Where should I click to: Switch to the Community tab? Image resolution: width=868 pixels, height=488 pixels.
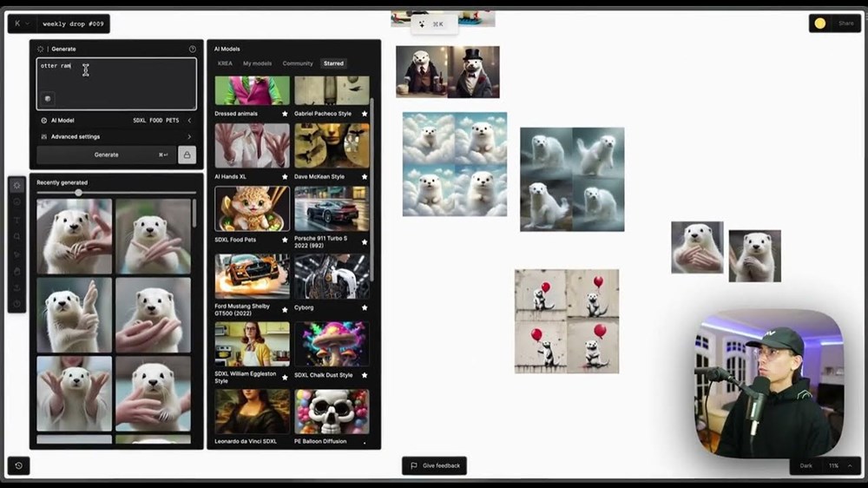(x=298, y=63)
